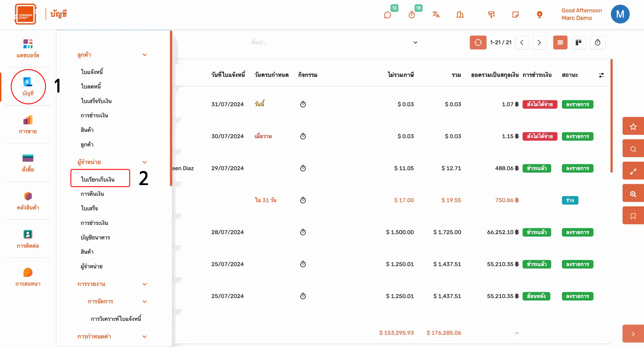Screen dimensions: 644x347
Task: Switch to list view
Action: point(560,43)
